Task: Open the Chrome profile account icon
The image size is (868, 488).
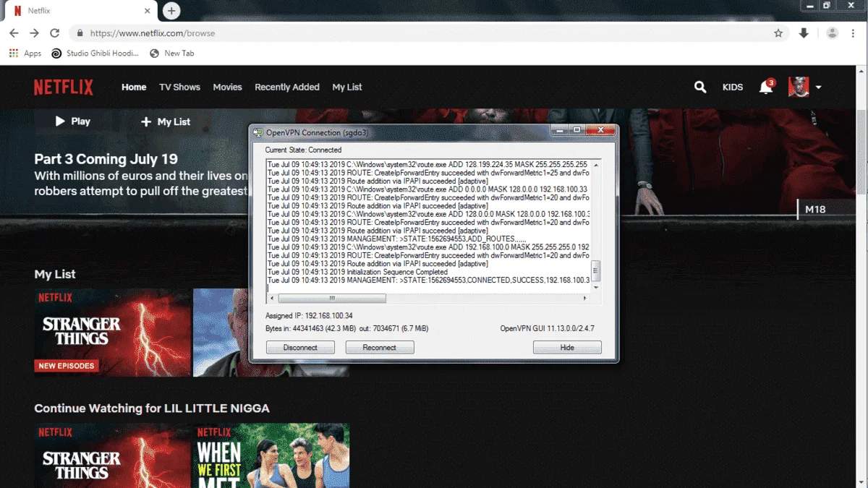Action: coord(833,33)
